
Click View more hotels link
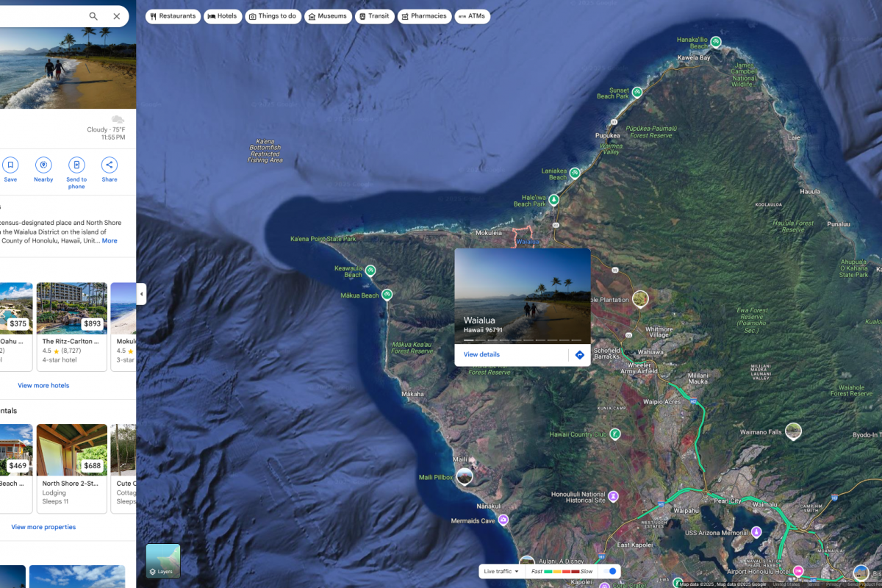(x=43, y=385)
